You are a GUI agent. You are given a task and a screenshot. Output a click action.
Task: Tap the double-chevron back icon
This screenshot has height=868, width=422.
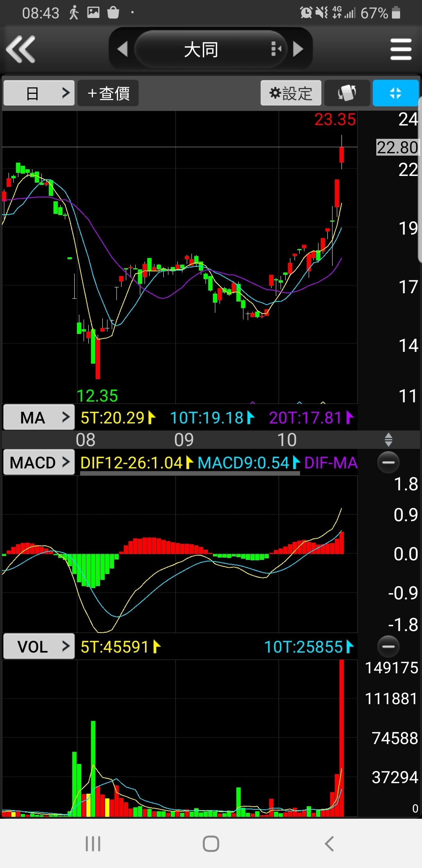(21, 49)
